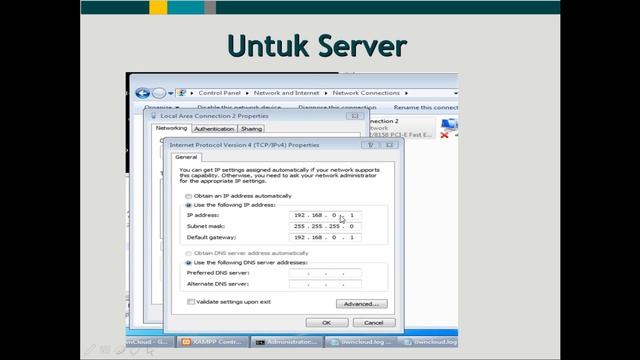The width and height of the screenshot is (640, 360).
Task: Switch to the Authentication tab
Action: click(x=214, y=129)
